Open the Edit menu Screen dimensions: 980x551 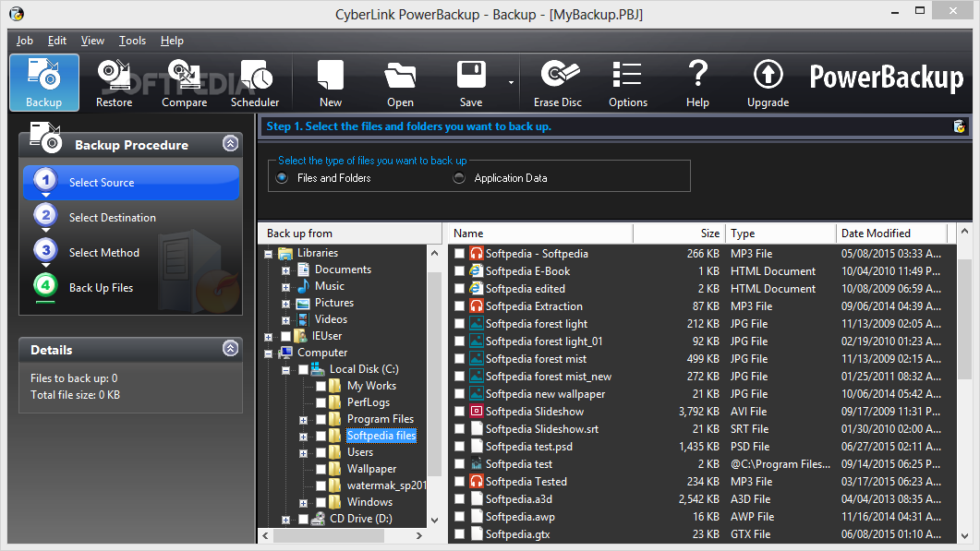coord(57,41)
